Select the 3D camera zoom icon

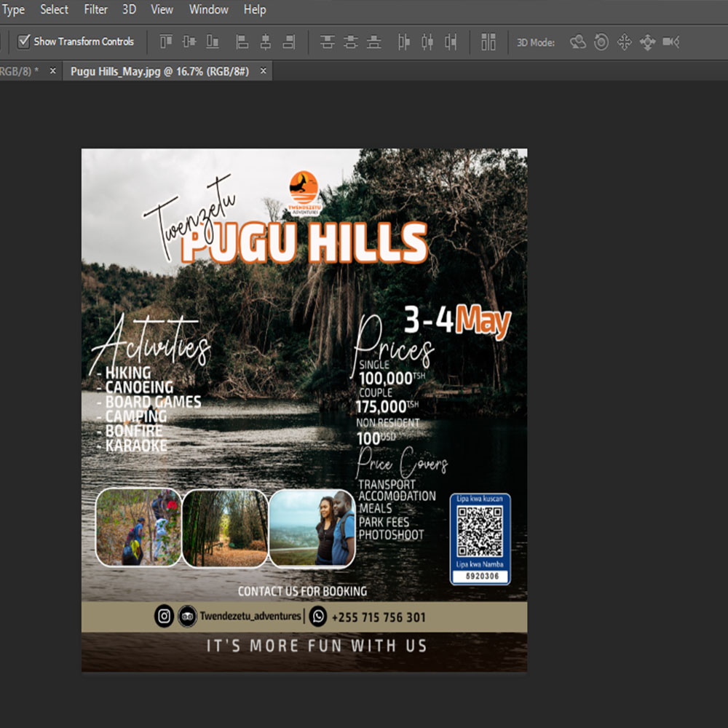tap(670, 42)
